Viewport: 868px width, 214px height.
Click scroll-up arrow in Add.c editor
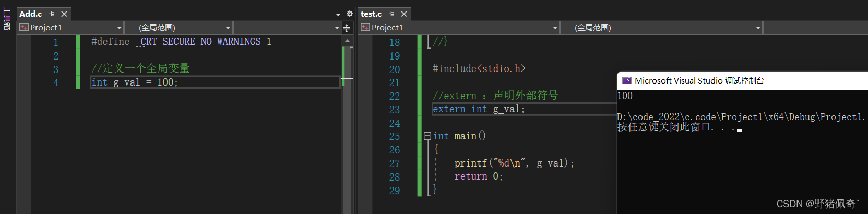click(x=347, y=41)
